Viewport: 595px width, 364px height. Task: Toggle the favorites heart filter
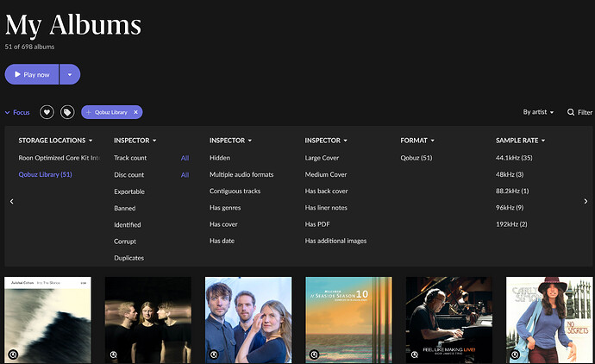(x=47, y=112)
